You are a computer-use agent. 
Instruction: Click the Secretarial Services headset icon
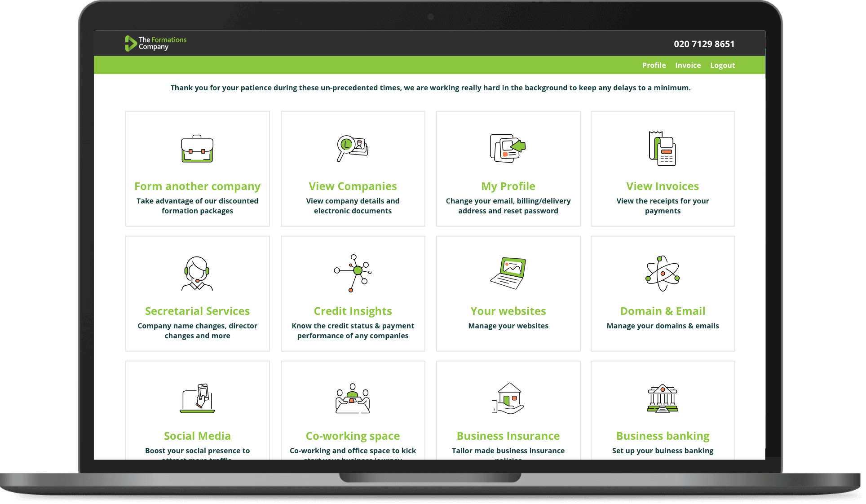197,273
